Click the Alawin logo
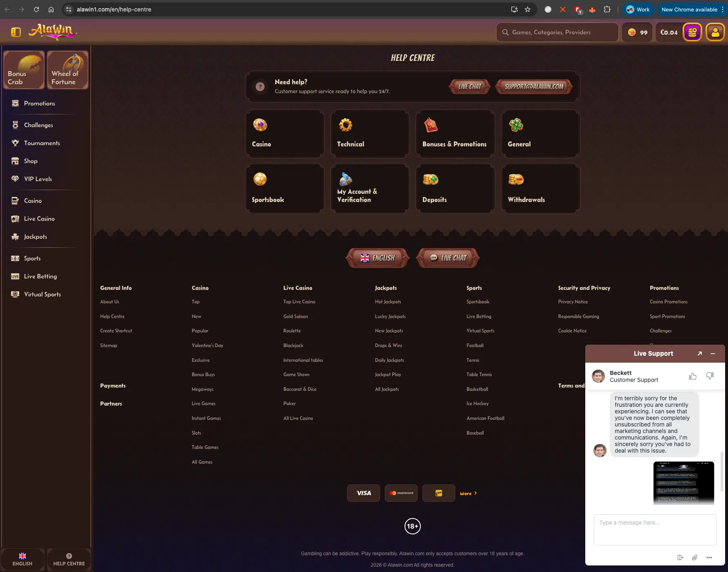The height and width of the screenshot is (572, 728). pyautogui.click(x=53, y=31)
